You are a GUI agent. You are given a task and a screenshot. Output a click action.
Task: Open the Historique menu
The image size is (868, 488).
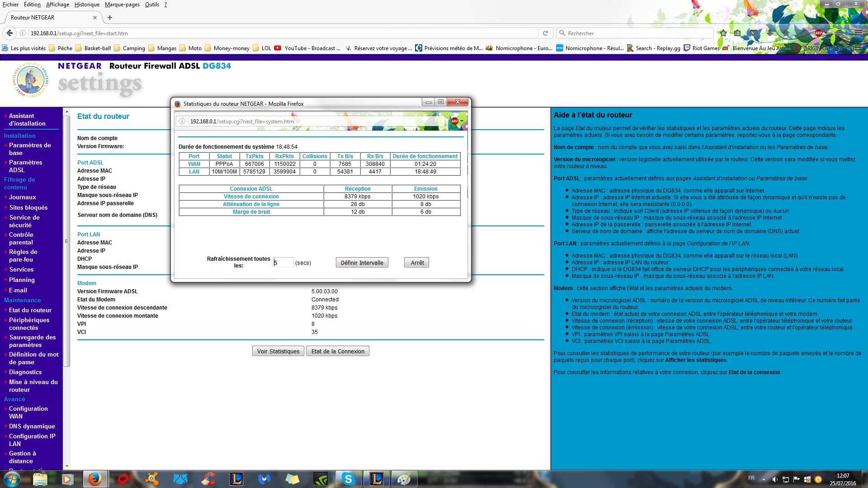87,5
